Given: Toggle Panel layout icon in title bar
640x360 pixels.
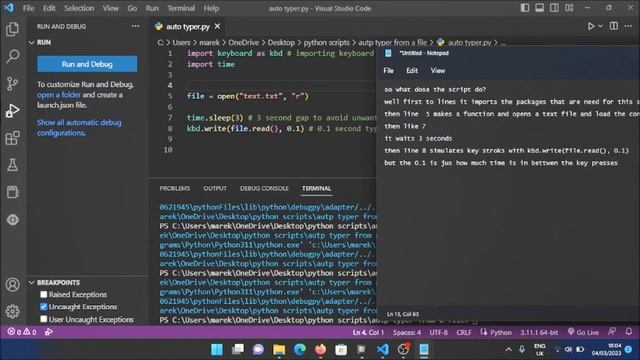Looking at the screenshot, I should (540, 8).
